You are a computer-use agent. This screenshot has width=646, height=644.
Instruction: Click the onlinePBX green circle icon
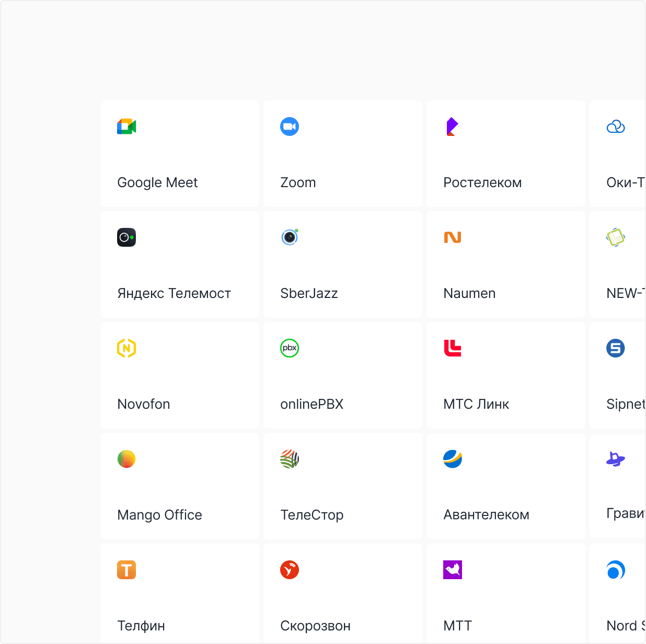coord(290,348)
